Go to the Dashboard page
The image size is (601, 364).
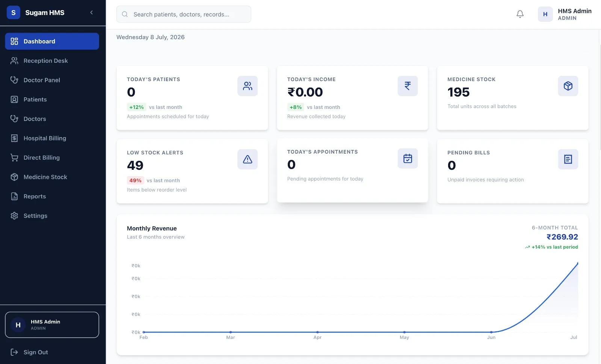(52, 41)
